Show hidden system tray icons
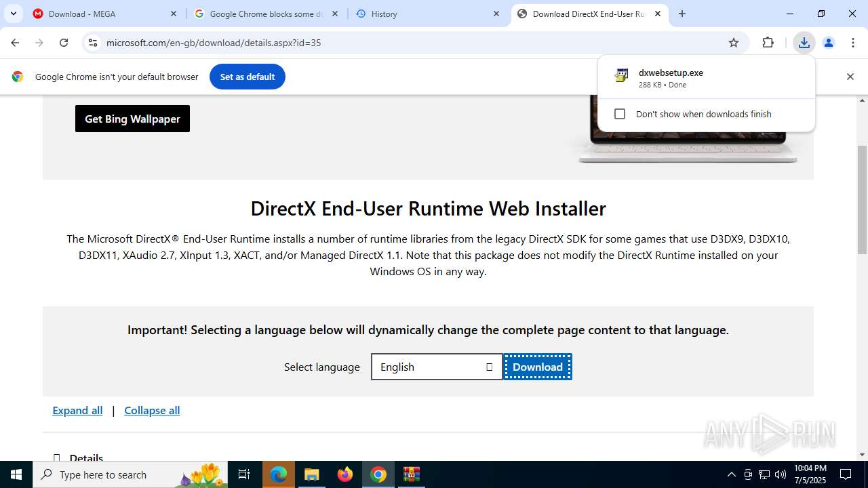 tap(731, 474)
